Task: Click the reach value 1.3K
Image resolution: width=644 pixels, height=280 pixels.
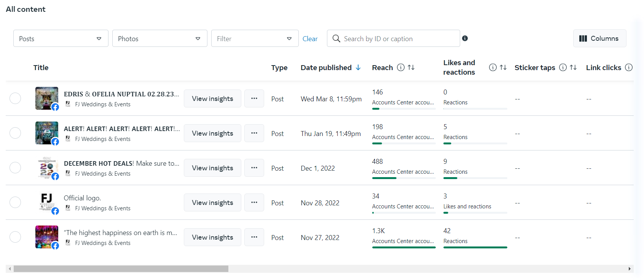Action: click(x=378, y=231)
